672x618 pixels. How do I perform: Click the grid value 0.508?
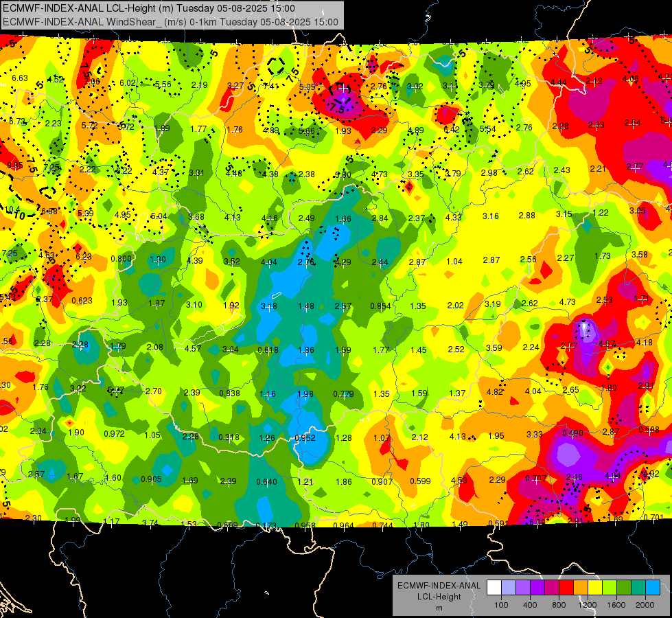pyautogui.click(x=649, y=430)
